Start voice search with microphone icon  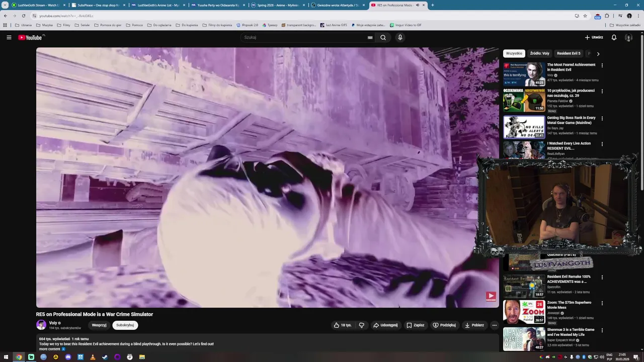pyautogui.click(x=400, y=37)
